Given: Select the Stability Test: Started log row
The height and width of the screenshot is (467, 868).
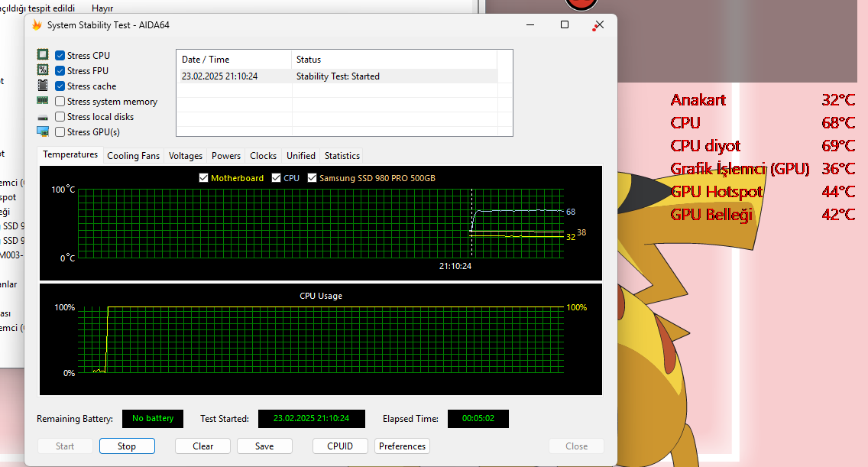Looking at the screenshot, I should click(336, 76).
